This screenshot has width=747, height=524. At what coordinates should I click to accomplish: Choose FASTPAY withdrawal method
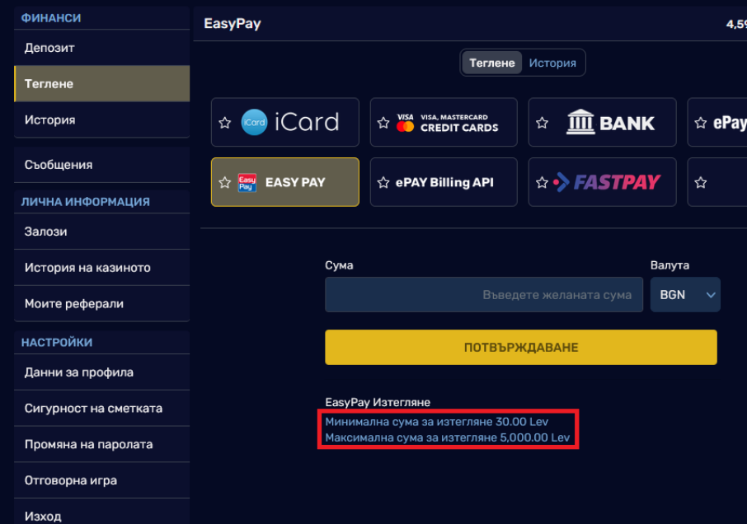coord(607,183)
